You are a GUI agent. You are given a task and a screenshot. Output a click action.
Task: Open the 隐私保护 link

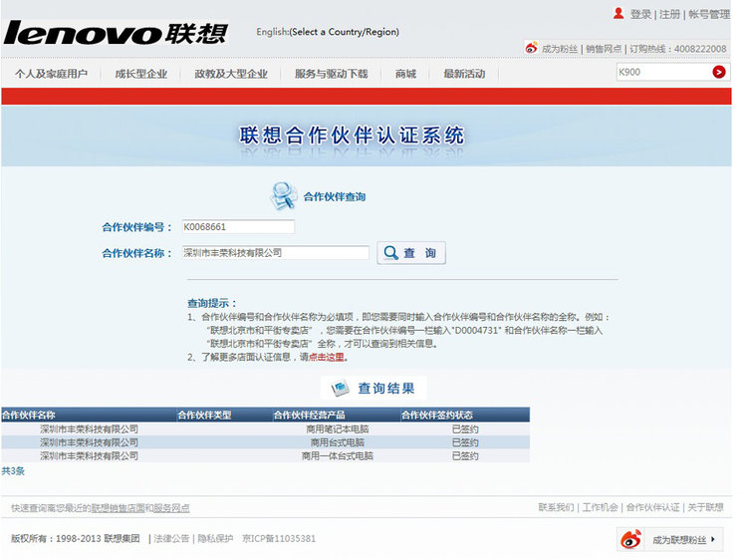coord(215,538)
